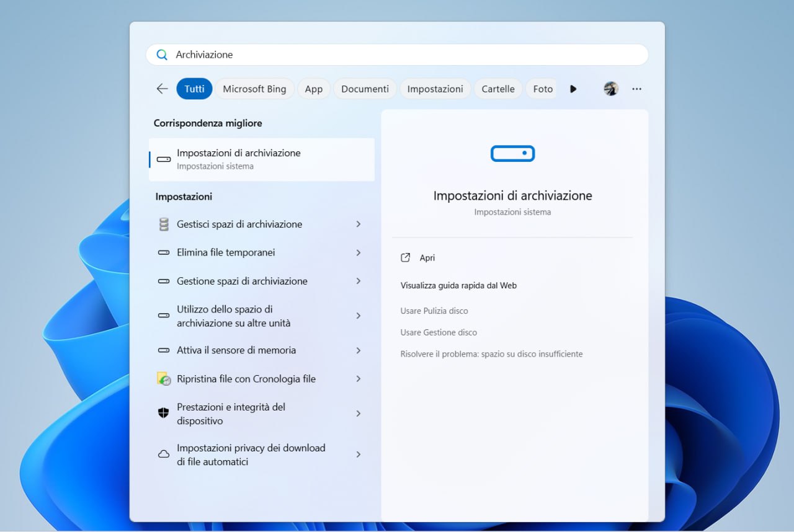Click the Gestisci spazi di archiviazione icon

tap(164, 224)
